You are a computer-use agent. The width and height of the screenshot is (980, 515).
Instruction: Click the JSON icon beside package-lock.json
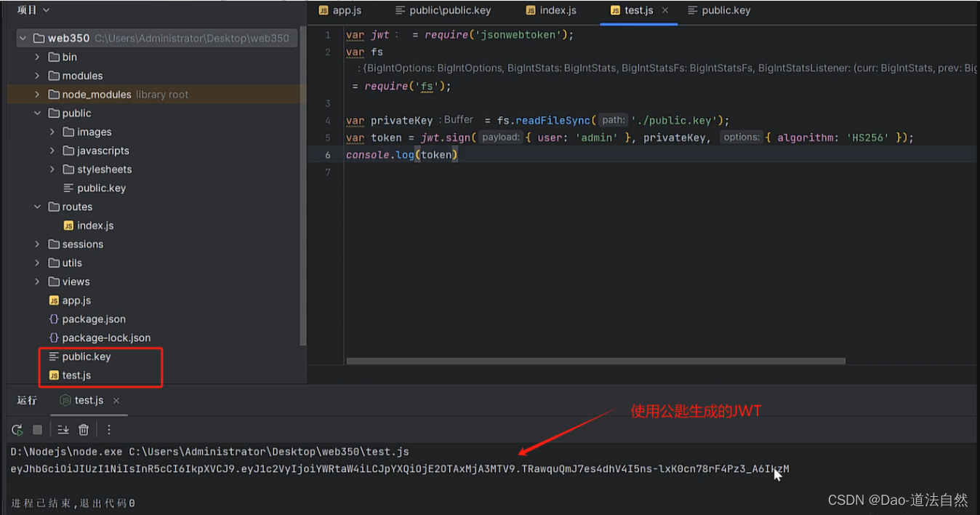(x=54, y=338)
